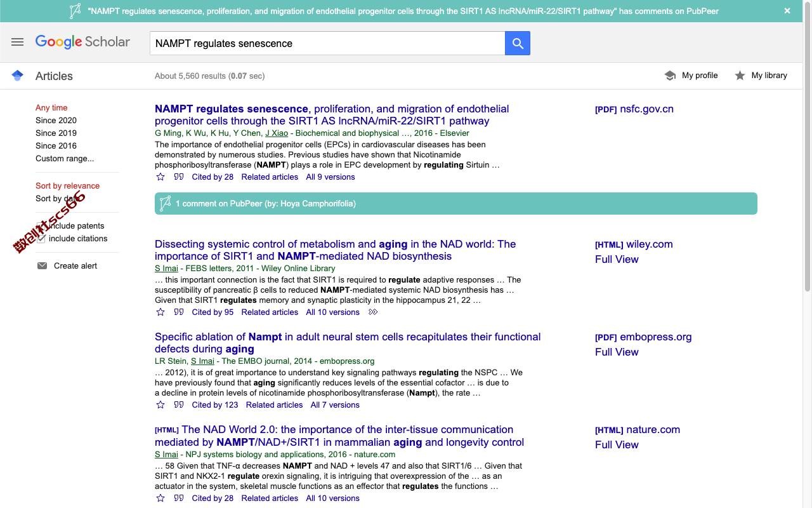Screen dimensions: 812x508
Task: Open the [HTML] nature.com link
Action: click(x=638, y=430)
